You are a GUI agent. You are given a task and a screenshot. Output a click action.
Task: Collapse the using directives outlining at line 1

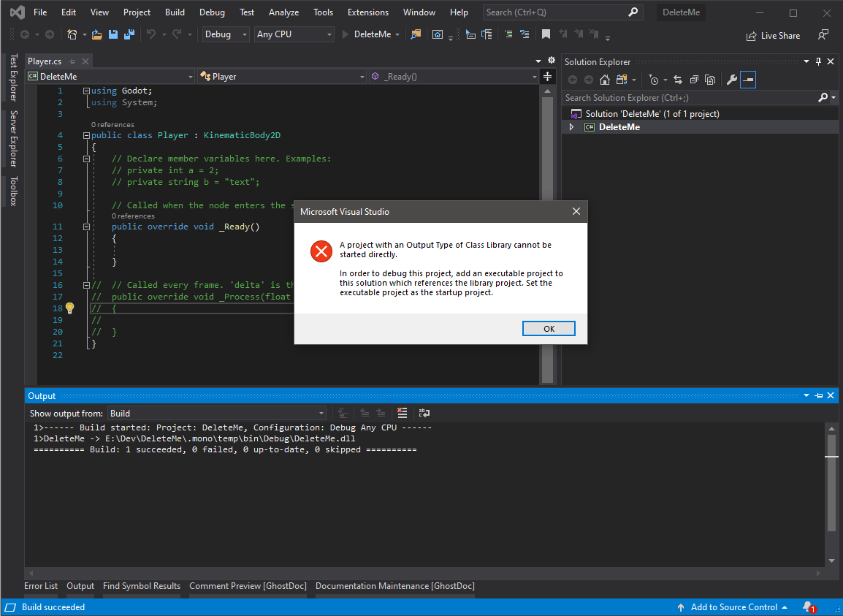tap(86, 91)
